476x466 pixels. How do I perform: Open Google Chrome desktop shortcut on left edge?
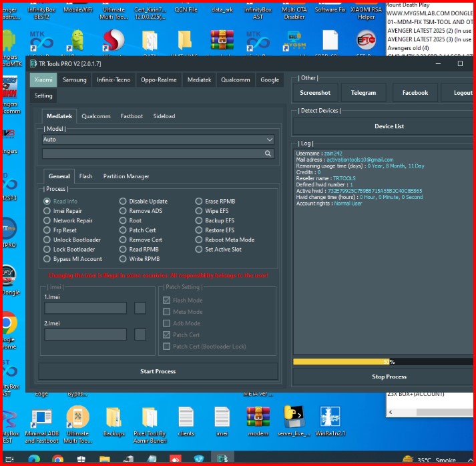coord(9,323)
